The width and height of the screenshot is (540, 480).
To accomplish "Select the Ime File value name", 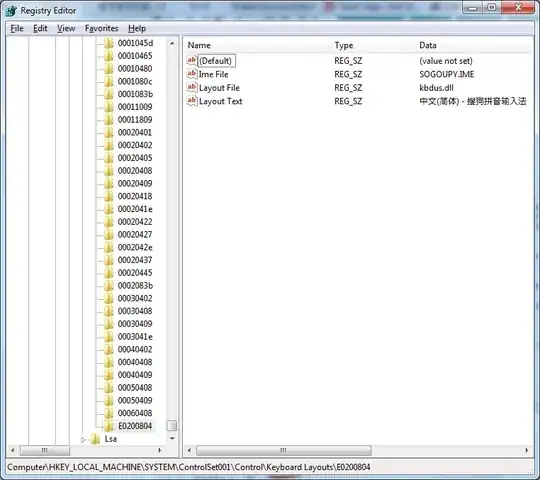I will pos(214,74).
